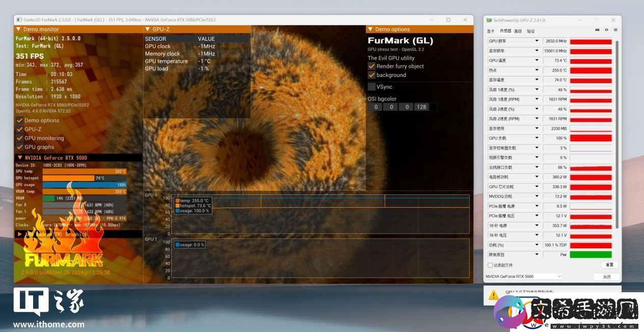The height and width of the screenshot is (332, 644).
Task: Click the green 限制原因 graph bar
Action: click(591, 254)
